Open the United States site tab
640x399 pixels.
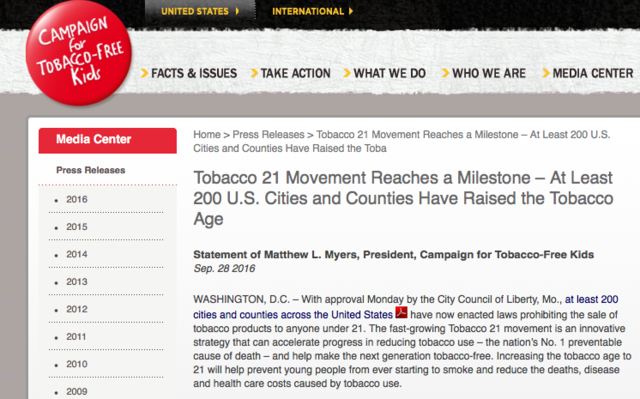[x=200, y=11]
